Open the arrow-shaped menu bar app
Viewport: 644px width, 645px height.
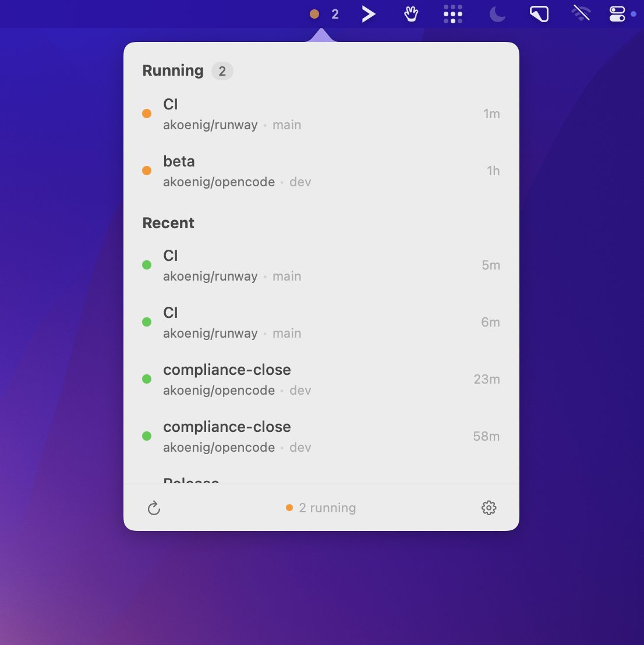[369, 15]
